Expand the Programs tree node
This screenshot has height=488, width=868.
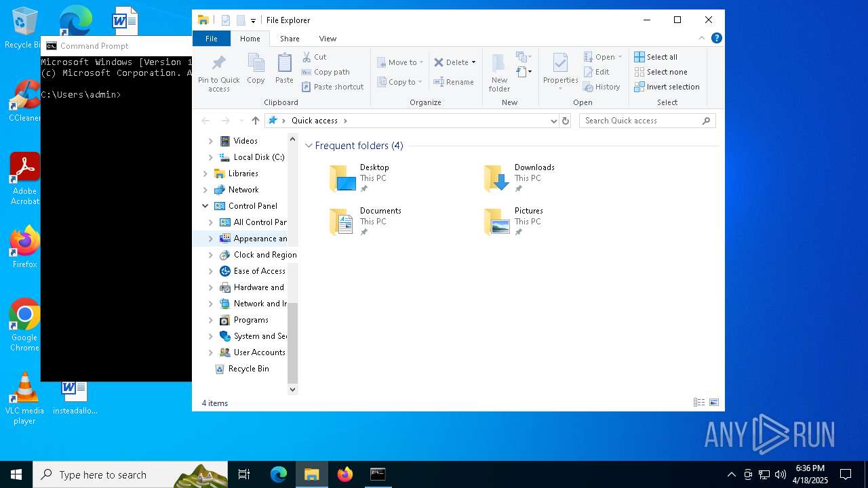tap(211, 320)
